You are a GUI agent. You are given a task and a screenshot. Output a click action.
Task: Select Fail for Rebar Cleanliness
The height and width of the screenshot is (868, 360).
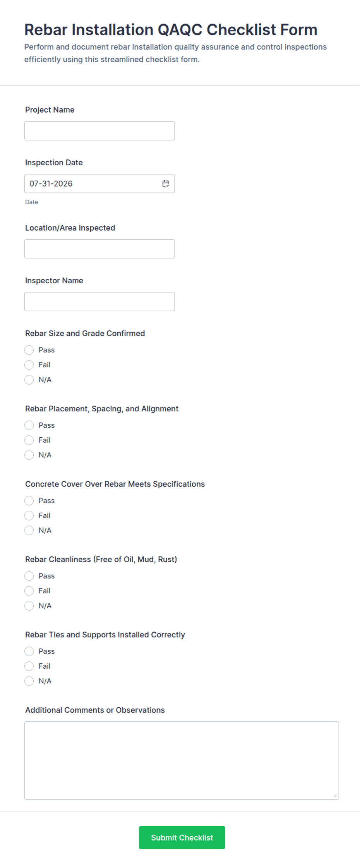pyautogui.click(x=29, y=591)
